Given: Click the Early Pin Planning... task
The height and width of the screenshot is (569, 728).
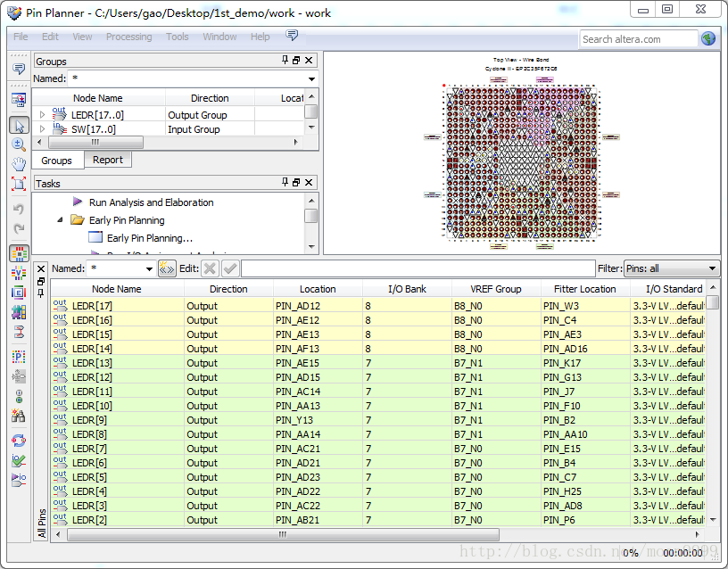Looking at the screenshot, I should click(x=150, y=238).
